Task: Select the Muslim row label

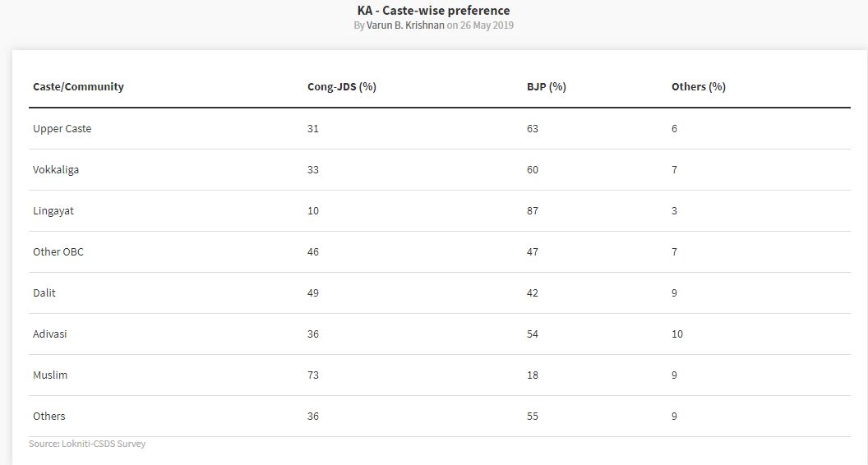Action: click(x=50, y=375)
